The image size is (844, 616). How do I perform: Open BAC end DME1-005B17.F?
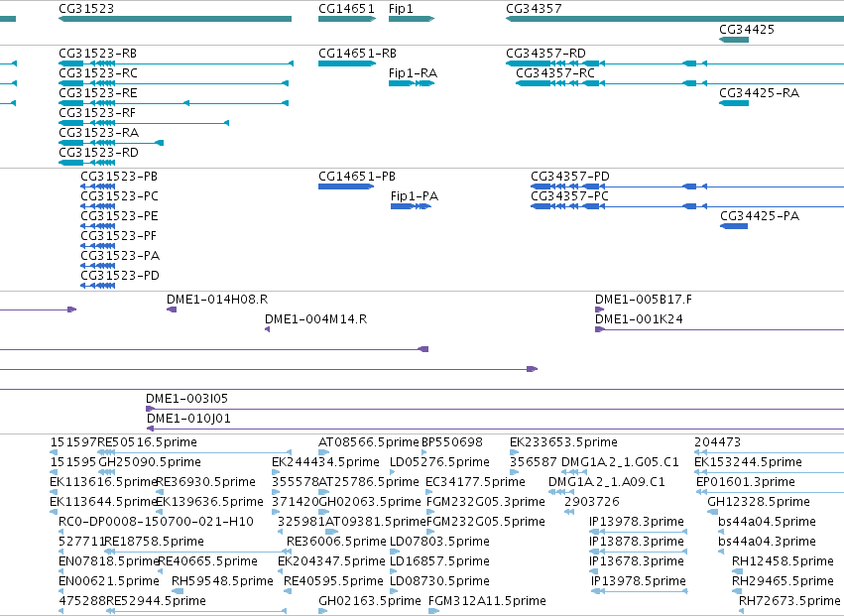pos(644,300)
